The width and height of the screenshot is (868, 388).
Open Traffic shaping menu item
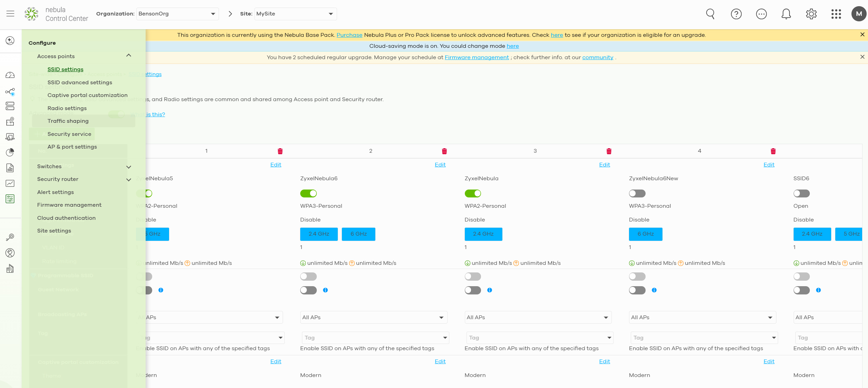68,121
